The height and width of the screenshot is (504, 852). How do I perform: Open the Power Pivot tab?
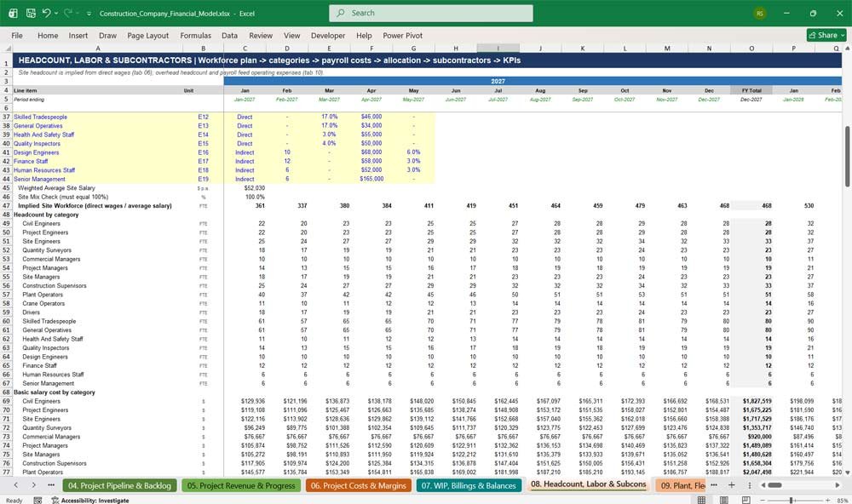[403, 35]
